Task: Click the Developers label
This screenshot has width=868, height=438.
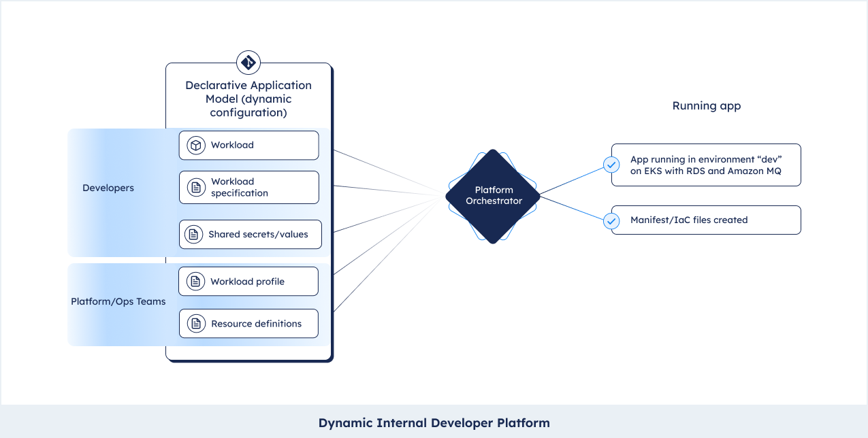Action: tap(108, 188)
